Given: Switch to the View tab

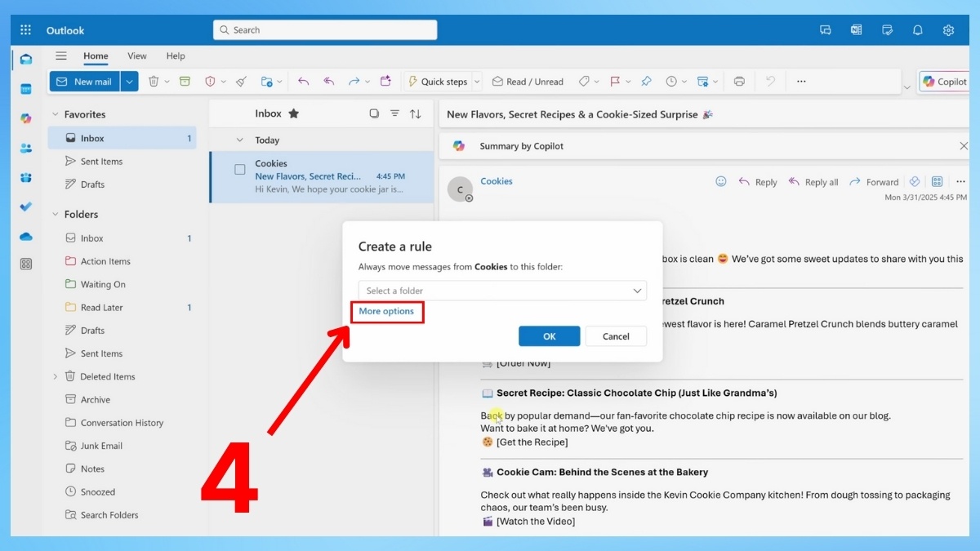Looking at the screenshot, I should (137, 56).
